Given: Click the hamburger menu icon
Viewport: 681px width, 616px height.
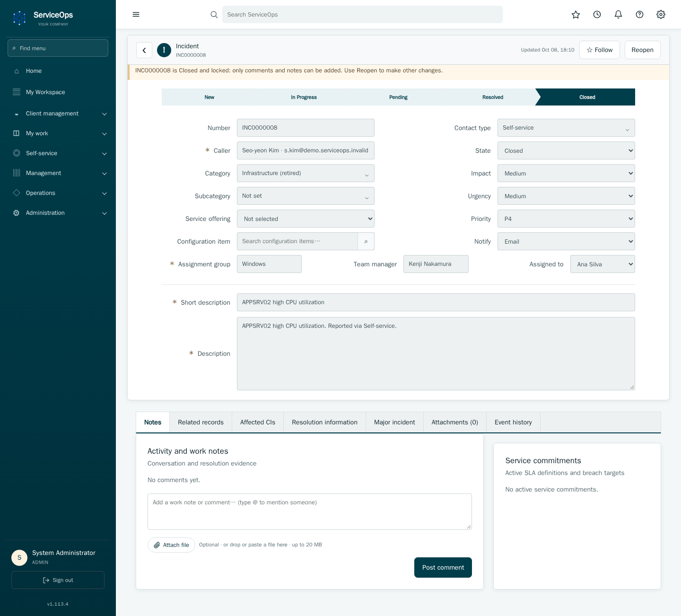Looking at the screenshot, I should [136, 15].
